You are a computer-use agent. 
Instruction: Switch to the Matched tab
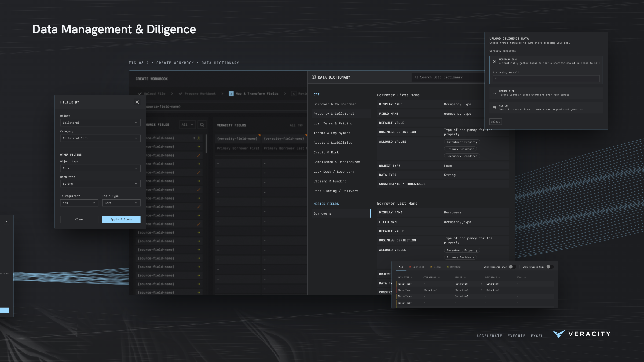(x=454, y=267)
